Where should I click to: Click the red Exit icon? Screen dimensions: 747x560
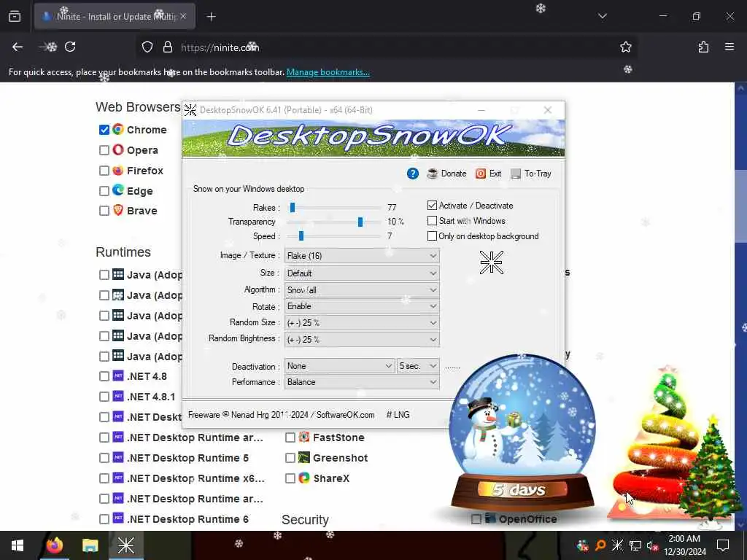[x=481, y=174]
